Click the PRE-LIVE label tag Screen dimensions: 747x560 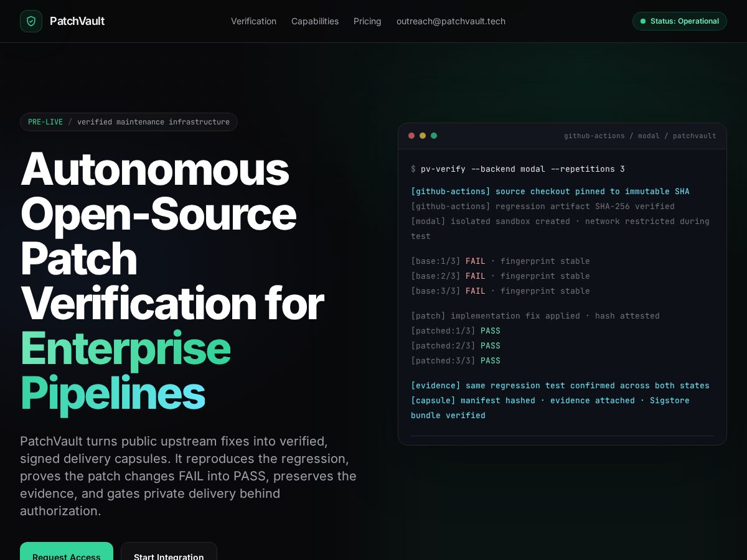click(45, 122)
